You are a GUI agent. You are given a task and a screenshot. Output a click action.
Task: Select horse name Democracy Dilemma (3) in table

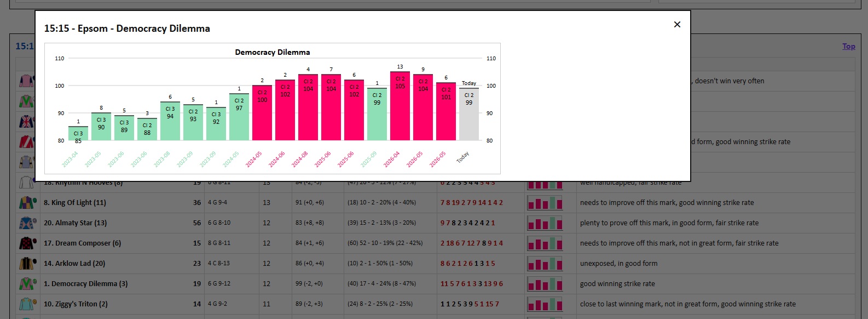tap(86, 284)
